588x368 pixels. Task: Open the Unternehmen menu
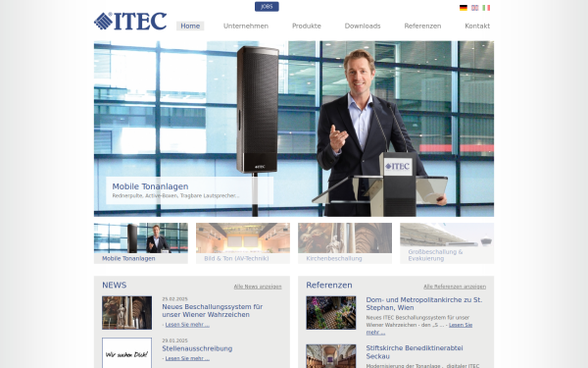pyautogui.click(x=246, y=26)
